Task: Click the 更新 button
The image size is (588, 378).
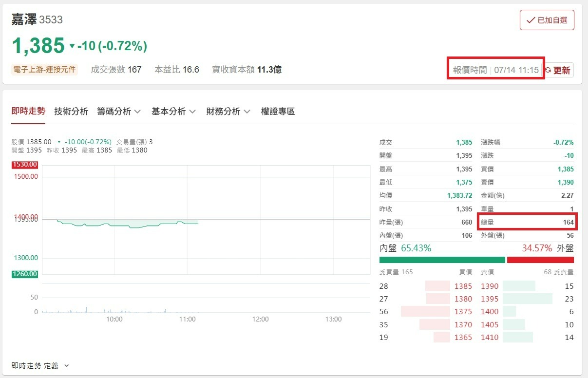Action: point(558,70)
